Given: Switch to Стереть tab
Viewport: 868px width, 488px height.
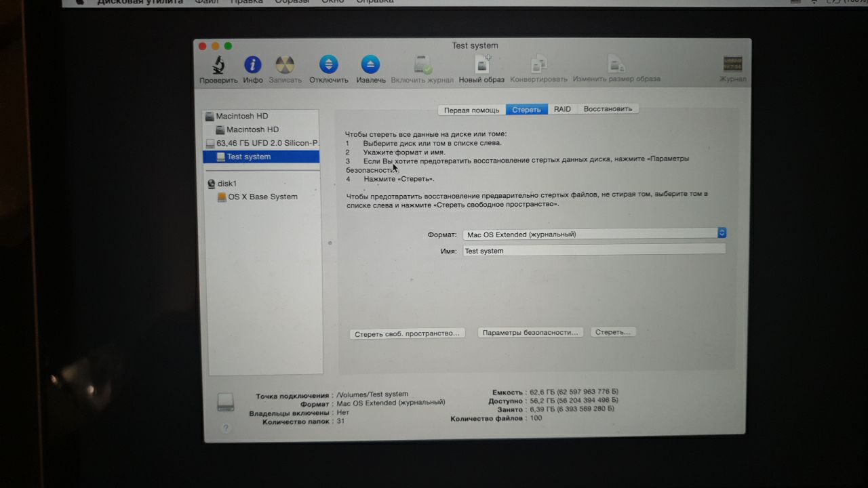Looking at the screenshot, I should click(526, 110).
